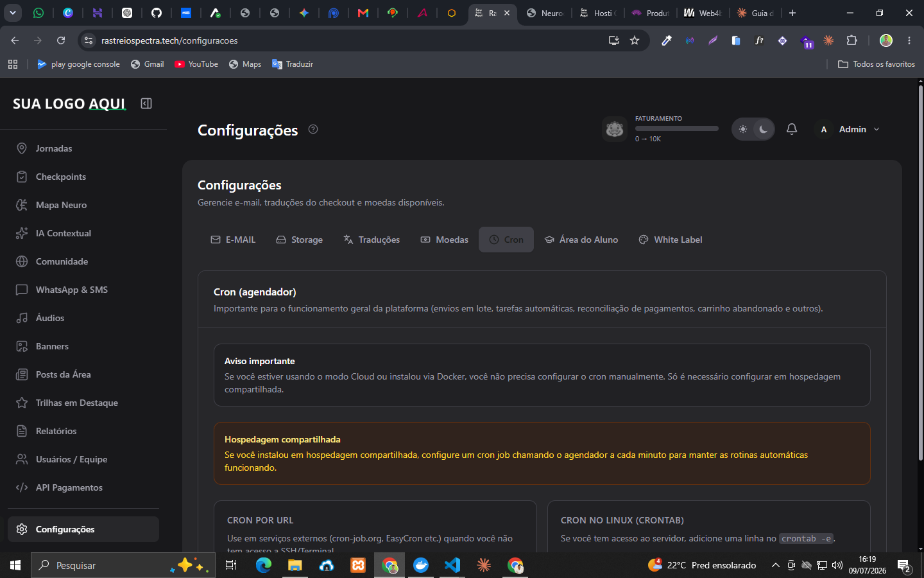Switch to the Storage tab
The image size is (924, 578).
coord(300,240)
